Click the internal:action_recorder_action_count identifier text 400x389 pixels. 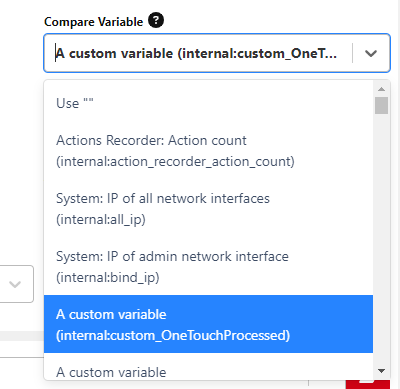(175, 162)
